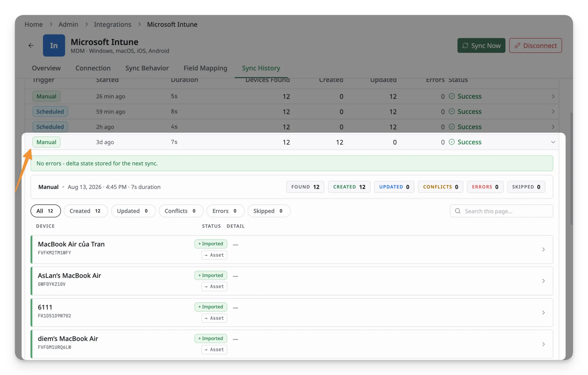
Task: Click Asset link for AsLan's MacBook Air
Action: click(x=214, y=287)
